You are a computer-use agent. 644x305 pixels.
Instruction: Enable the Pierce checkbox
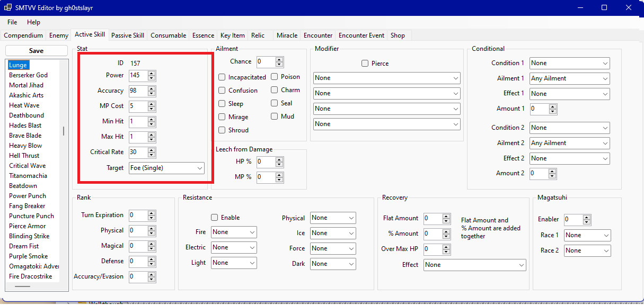[365, 64]
